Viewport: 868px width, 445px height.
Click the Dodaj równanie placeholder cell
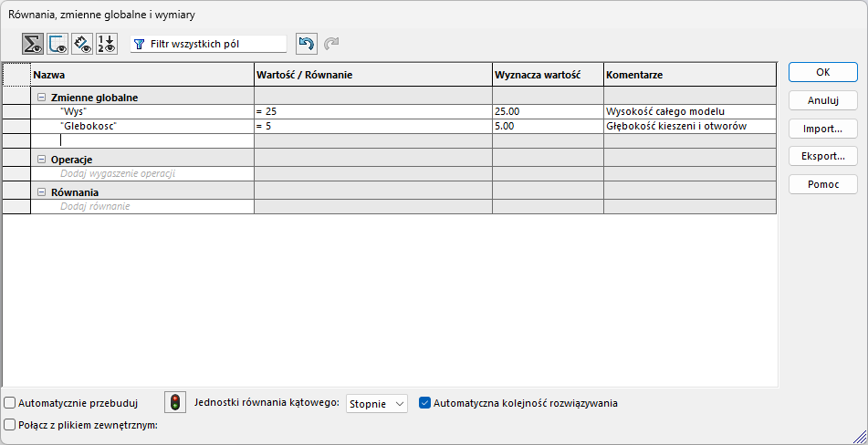click(96, 207)
